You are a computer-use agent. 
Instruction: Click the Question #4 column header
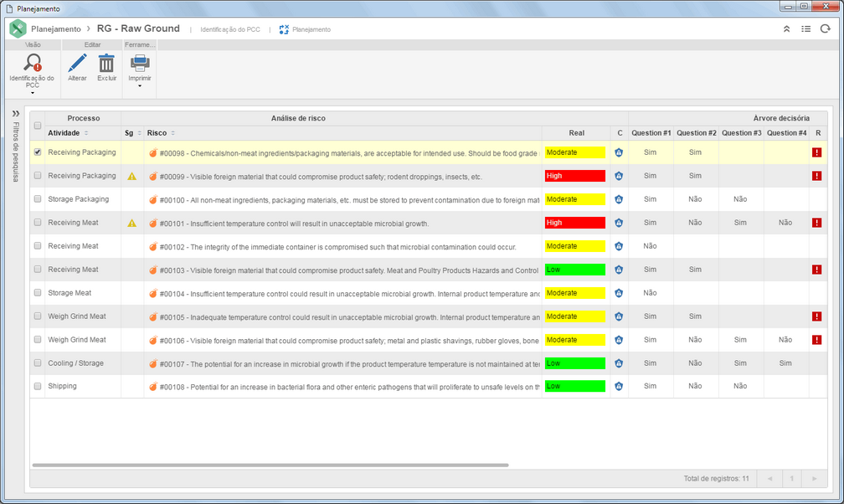[786, 133]
